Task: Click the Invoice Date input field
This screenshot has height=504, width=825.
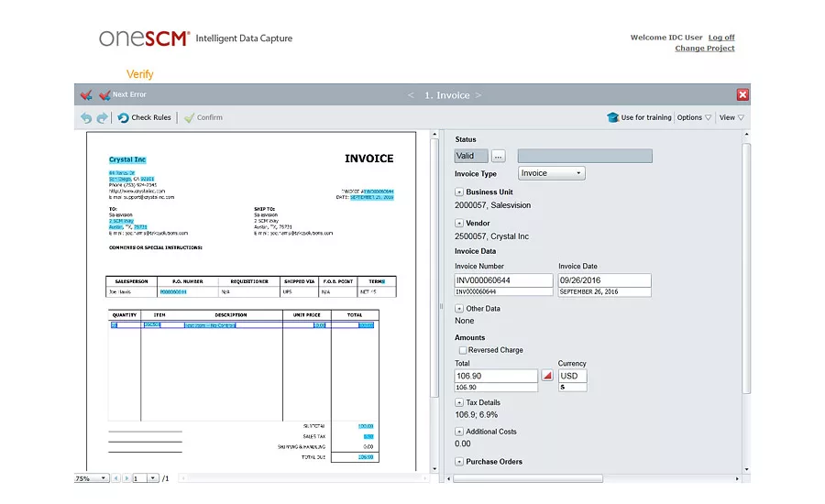Action: coord(604,280)
